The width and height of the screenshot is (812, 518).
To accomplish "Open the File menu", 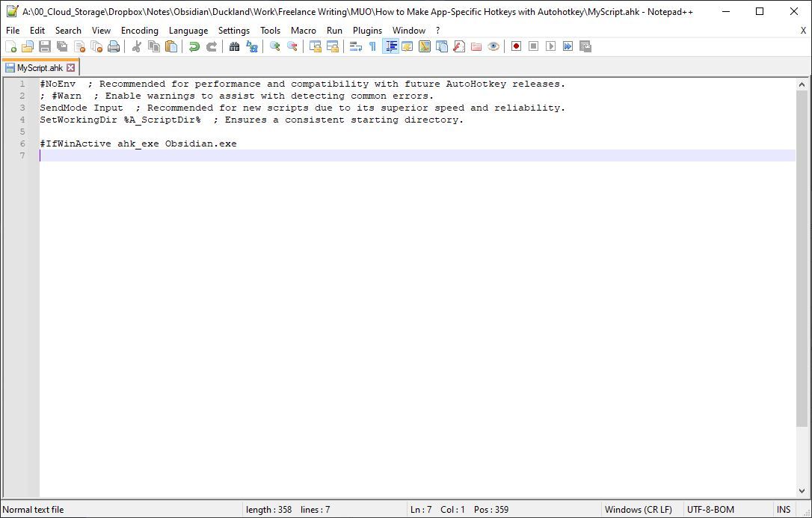I will (13, 31).
